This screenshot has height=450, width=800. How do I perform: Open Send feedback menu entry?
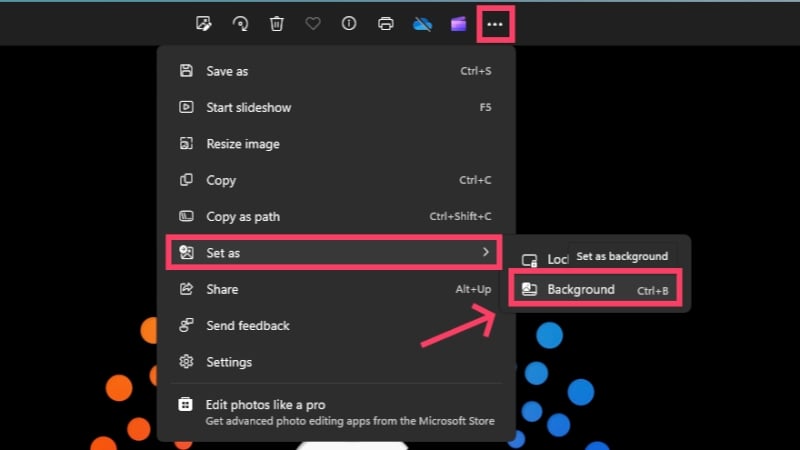[x=335, y=326]
